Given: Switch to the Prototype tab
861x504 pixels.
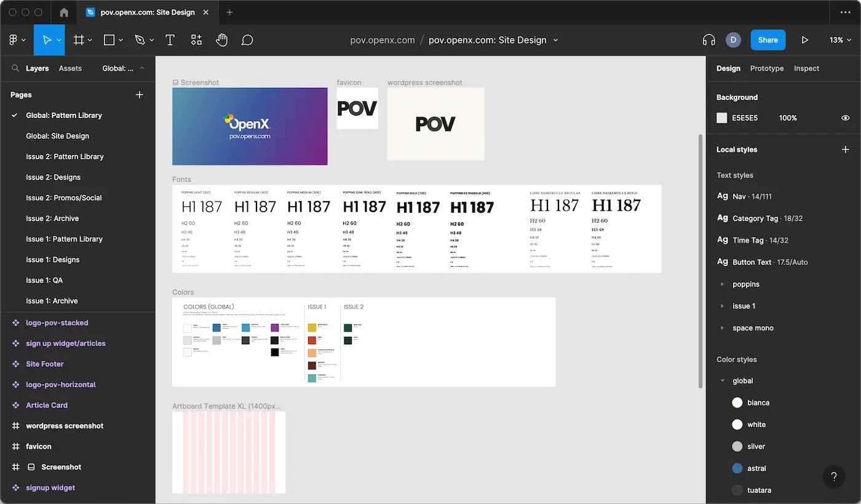Looking at the screenshot, I should pos(766,68).
